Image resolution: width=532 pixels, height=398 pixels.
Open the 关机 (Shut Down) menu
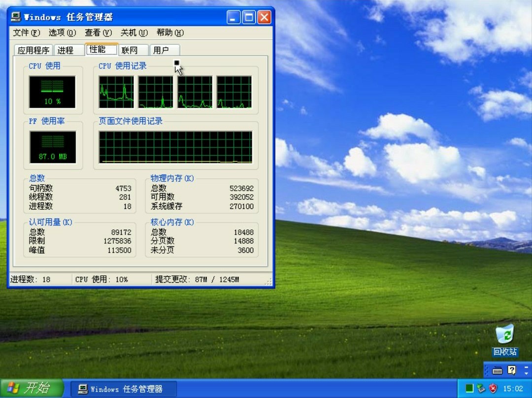click(134, 33)
